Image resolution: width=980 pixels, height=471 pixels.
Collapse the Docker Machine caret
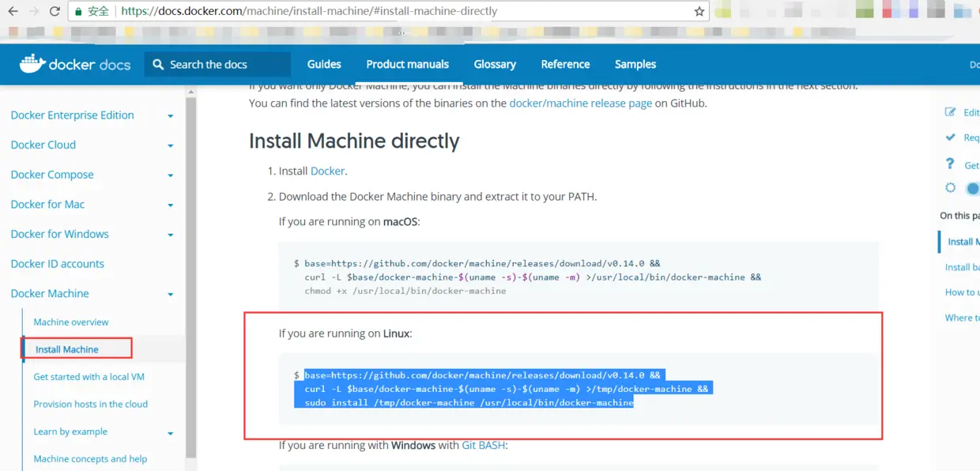tap(170, 295)
